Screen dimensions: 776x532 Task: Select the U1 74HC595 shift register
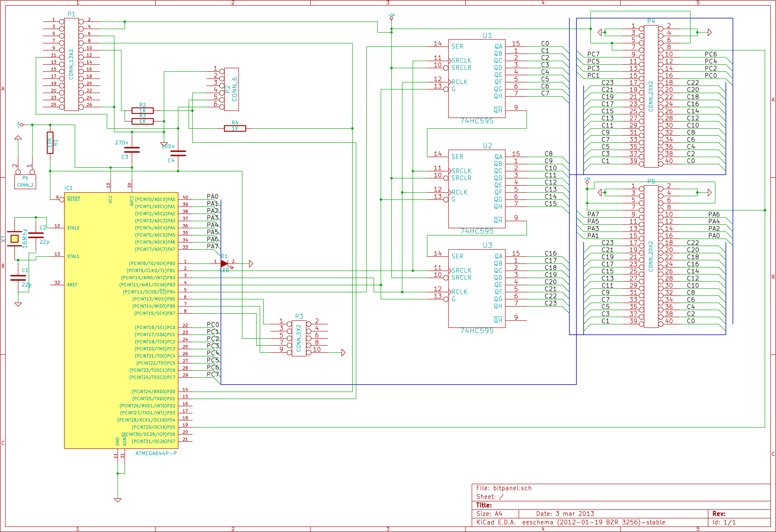[477, 78]
